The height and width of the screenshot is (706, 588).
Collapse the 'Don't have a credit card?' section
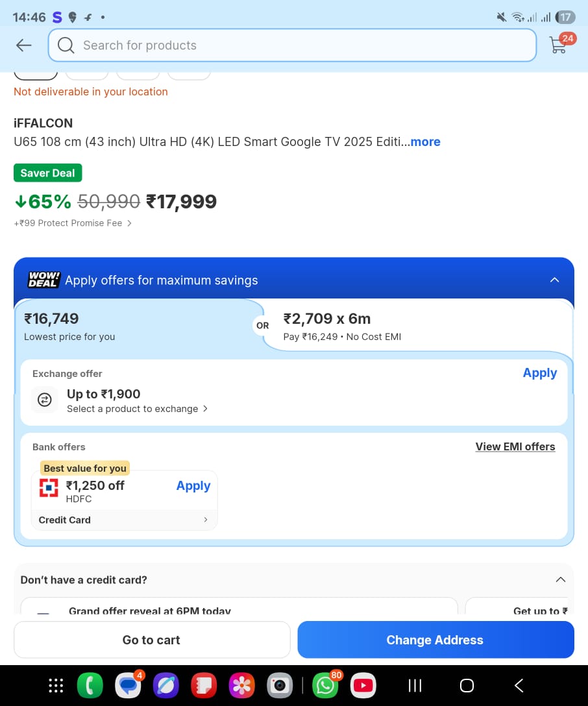[x=561, y=579]
